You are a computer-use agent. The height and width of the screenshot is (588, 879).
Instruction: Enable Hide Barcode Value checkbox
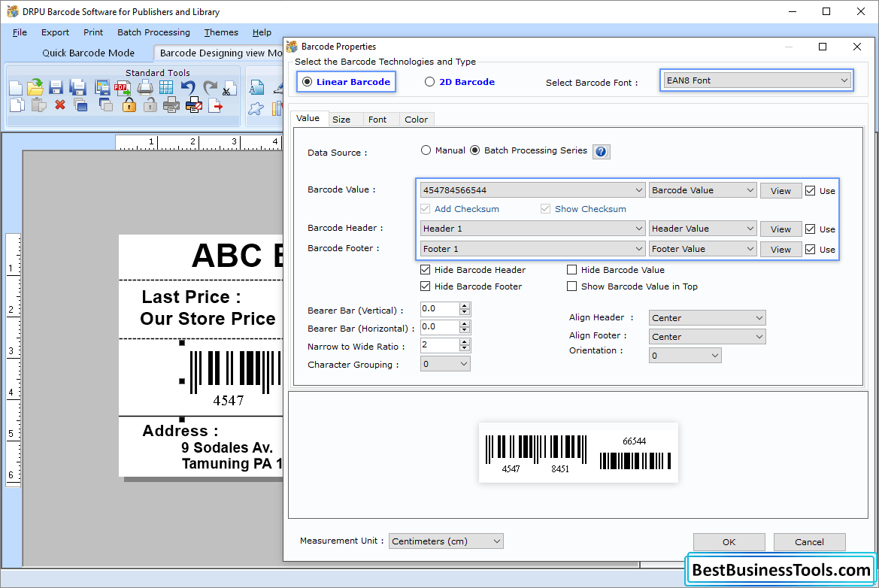572,269
